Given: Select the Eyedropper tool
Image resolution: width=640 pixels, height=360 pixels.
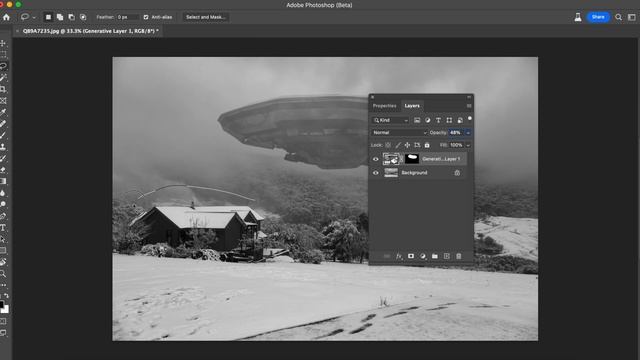Looking at the screenshot, I should tap(3, 112).
